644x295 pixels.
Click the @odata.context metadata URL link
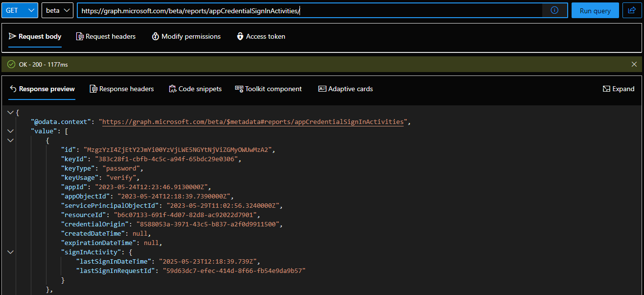[x=253, y=122]
